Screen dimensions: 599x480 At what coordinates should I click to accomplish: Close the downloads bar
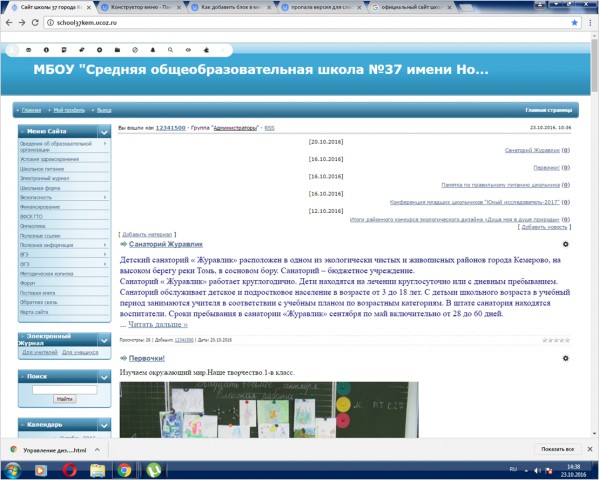pyautogui.click(x=590, y=449)
